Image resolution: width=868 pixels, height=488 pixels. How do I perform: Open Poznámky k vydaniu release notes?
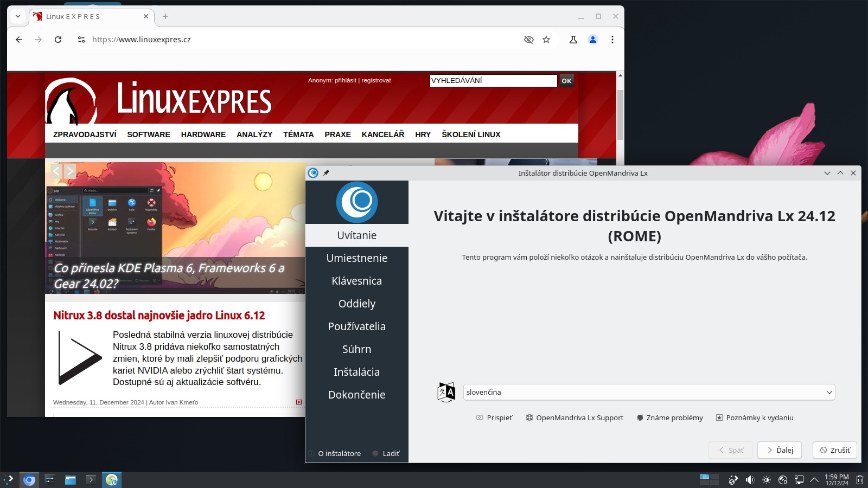(x=755, y=418)
